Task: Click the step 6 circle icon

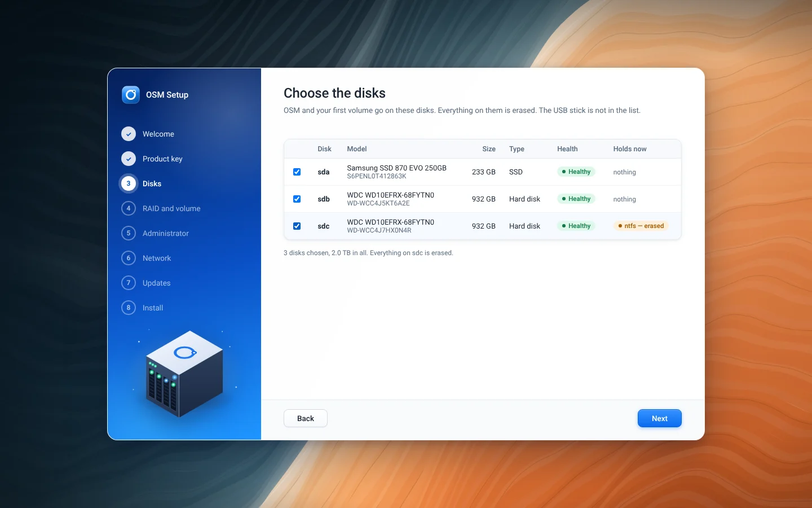Action: 129,258
